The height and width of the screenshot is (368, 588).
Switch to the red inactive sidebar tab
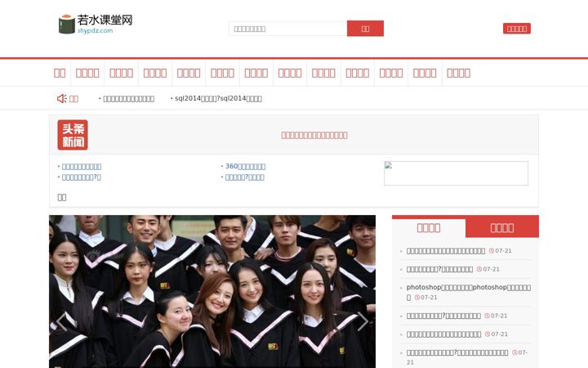click(x=502, y=228)
